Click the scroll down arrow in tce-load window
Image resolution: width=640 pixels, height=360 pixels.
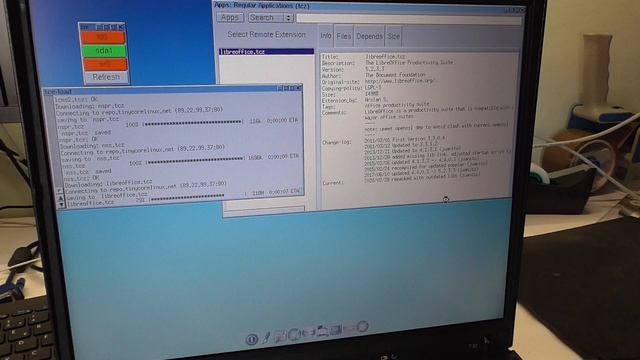point(61,205)
